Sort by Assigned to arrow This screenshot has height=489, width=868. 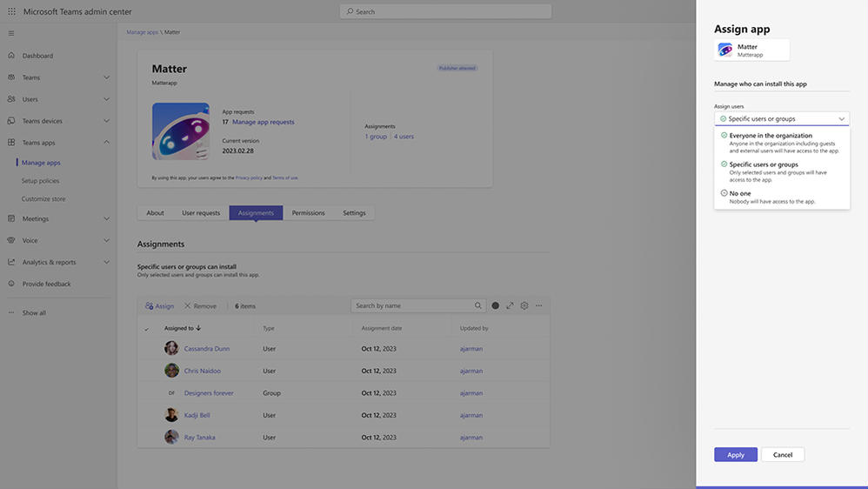(x=198, y=328)
